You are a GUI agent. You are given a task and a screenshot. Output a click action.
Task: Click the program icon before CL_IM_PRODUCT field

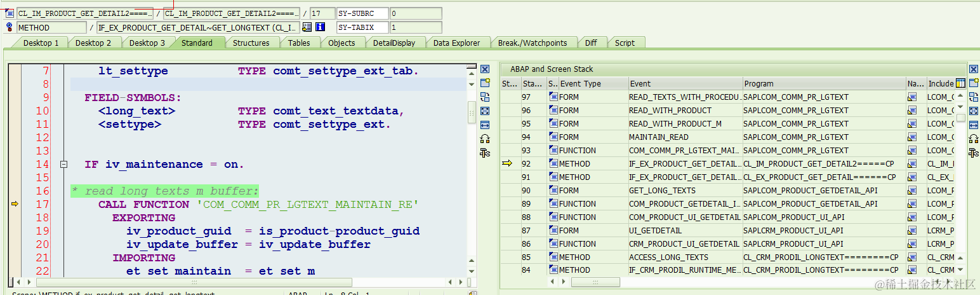(x=9, y=13)
